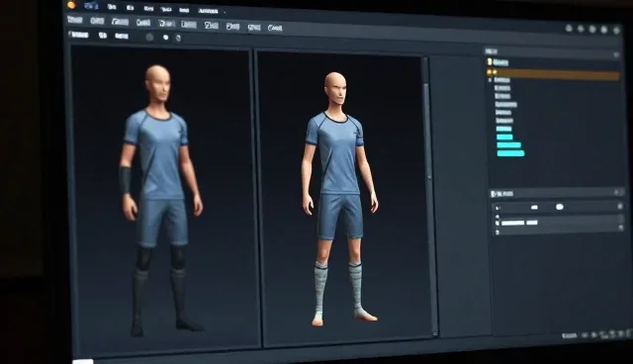This screenshot has width=633, height=364.
Task: Click the white text field row in the lower-right panel
Action: pos(519,223)
